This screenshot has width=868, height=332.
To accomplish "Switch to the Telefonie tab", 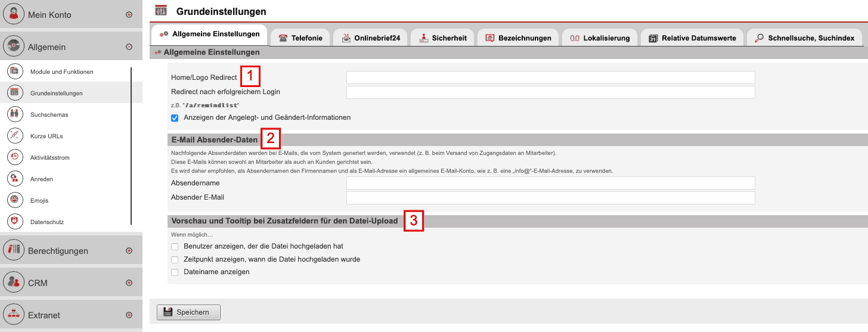I will pyautogui.click(x=300, y=38).
